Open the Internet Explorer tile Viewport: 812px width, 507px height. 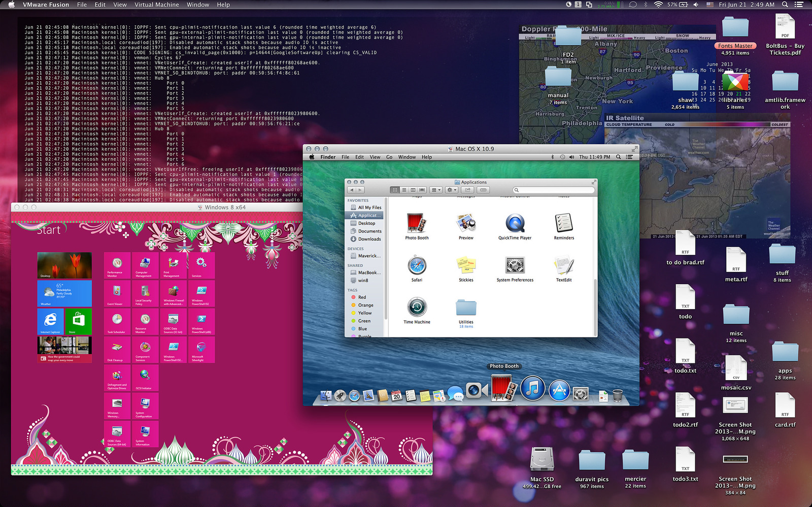coord(50,322)
